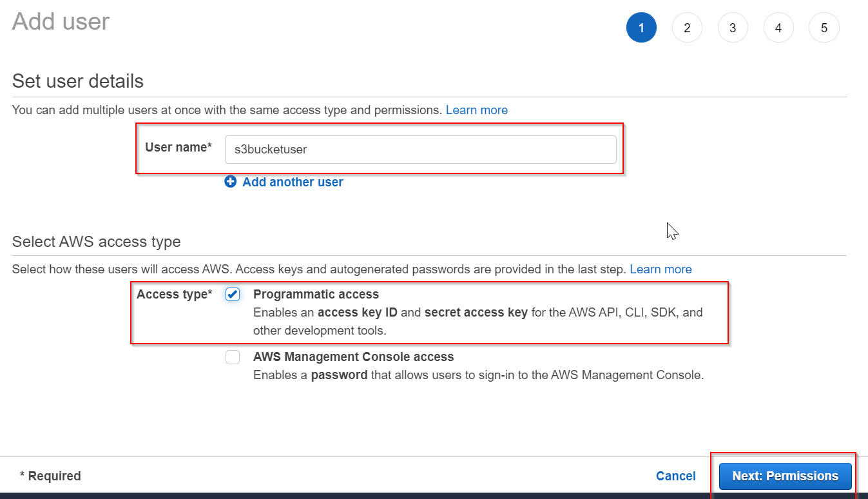Enable AWS Management Console access
The height and width of the screenshot is (499, 868).
(x=232, y=357)
